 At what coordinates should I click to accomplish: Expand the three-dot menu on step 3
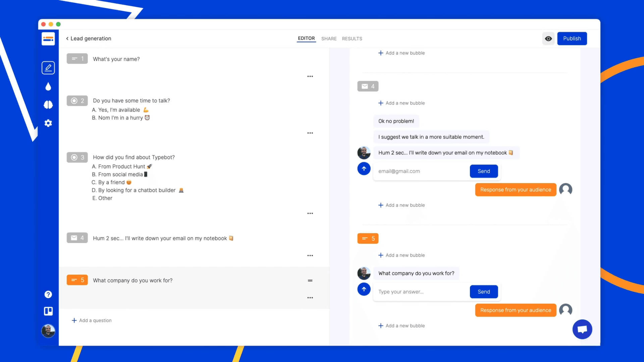310,213
